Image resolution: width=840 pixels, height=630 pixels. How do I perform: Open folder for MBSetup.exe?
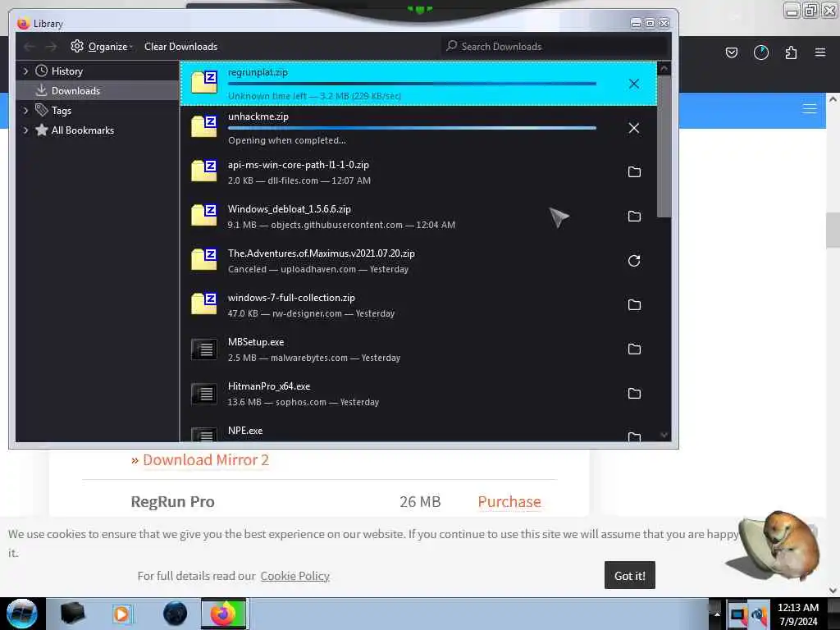[634, 349]
